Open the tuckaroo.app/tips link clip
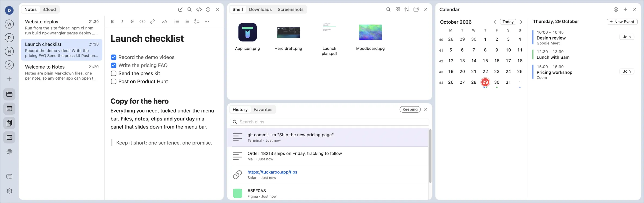 click(x=272, y=172)
